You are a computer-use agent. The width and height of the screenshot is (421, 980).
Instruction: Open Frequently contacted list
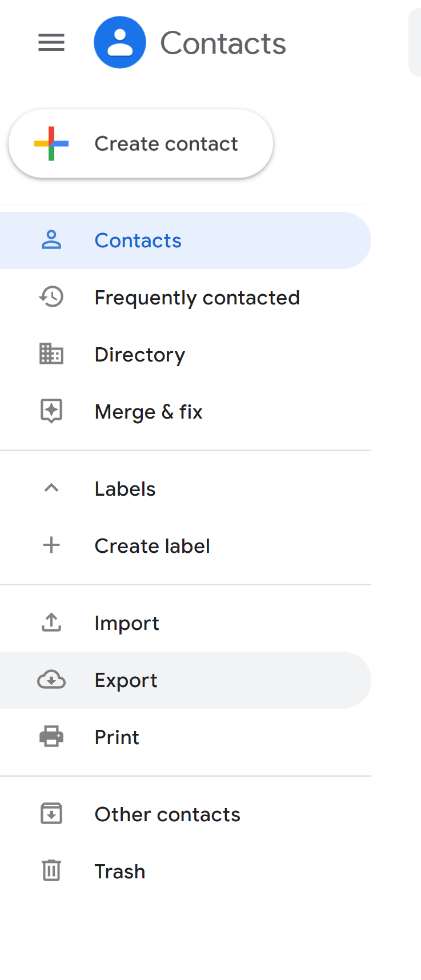186,298
